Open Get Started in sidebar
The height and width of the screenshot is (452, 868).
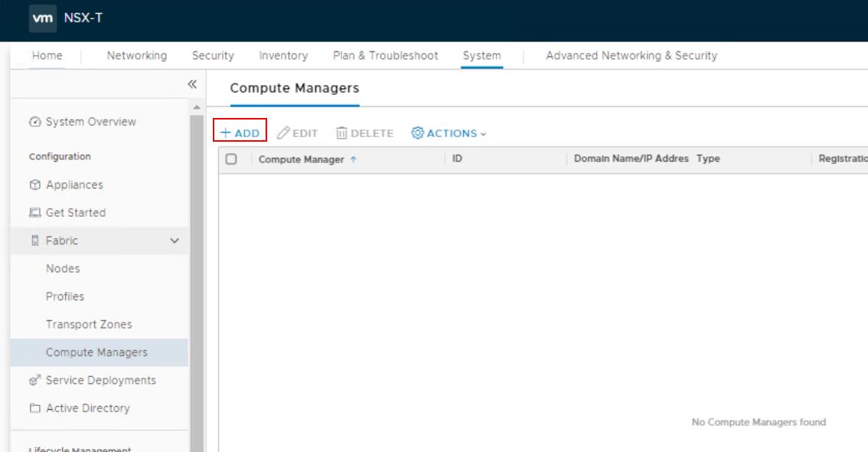75,213
